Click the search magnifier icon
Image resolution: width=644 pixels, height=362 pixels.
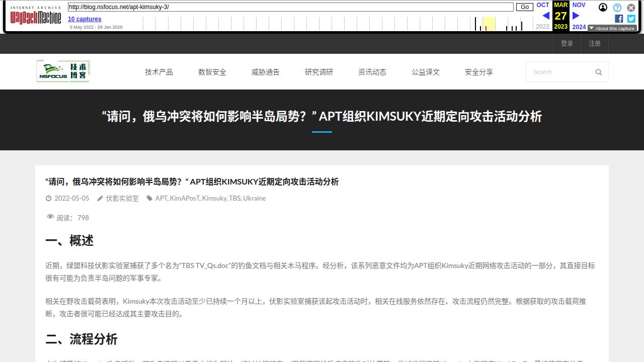[x=599, y=72]
